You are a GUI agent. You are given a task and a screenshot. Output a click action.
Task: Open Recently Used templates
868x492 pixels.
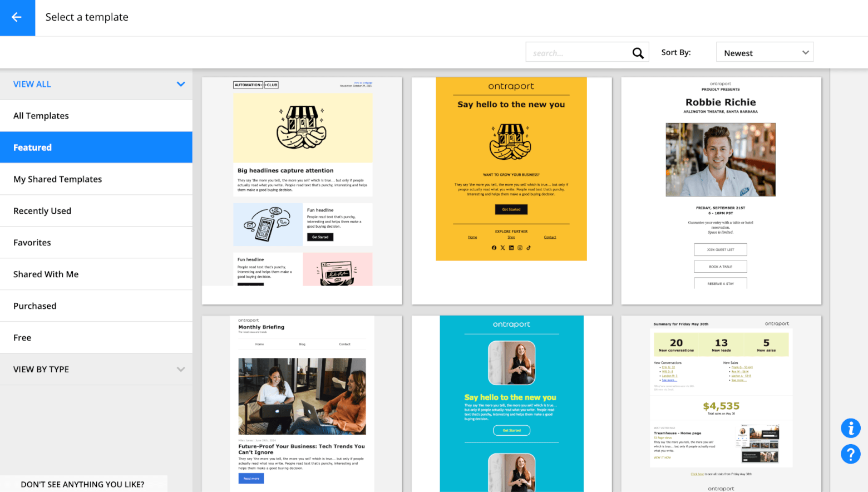(42, 210)
